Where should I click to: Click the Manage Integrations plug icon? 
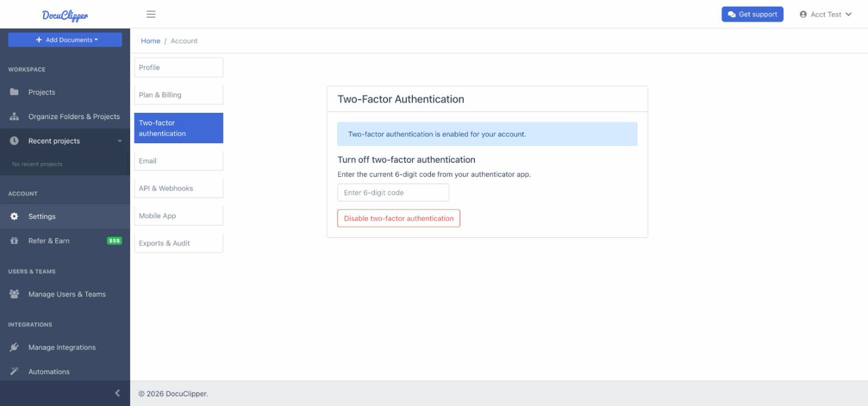click(x=14, y=347)
